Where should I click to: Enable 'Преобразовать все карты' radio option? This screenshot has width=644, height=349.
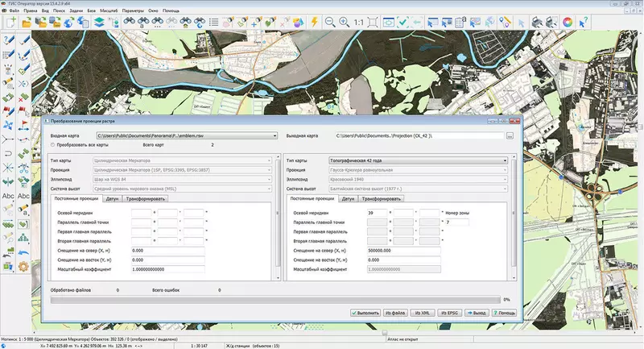click(53, 145)
